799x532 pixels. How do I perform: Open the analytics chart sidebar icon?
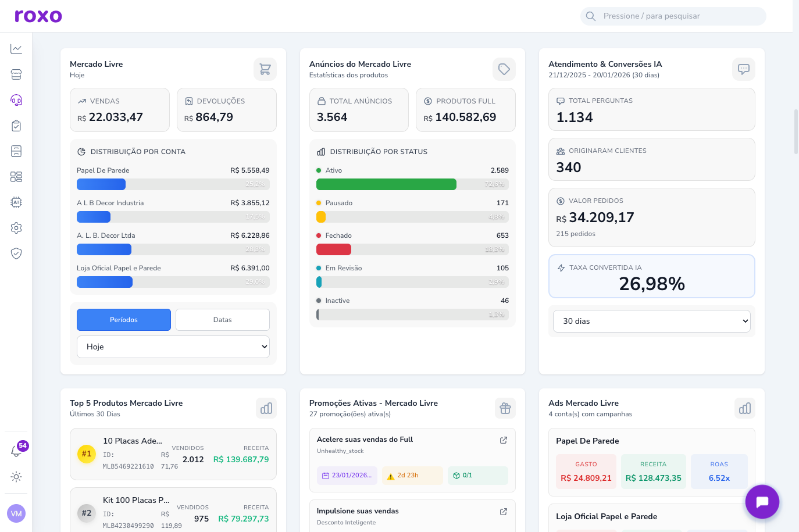16,49
